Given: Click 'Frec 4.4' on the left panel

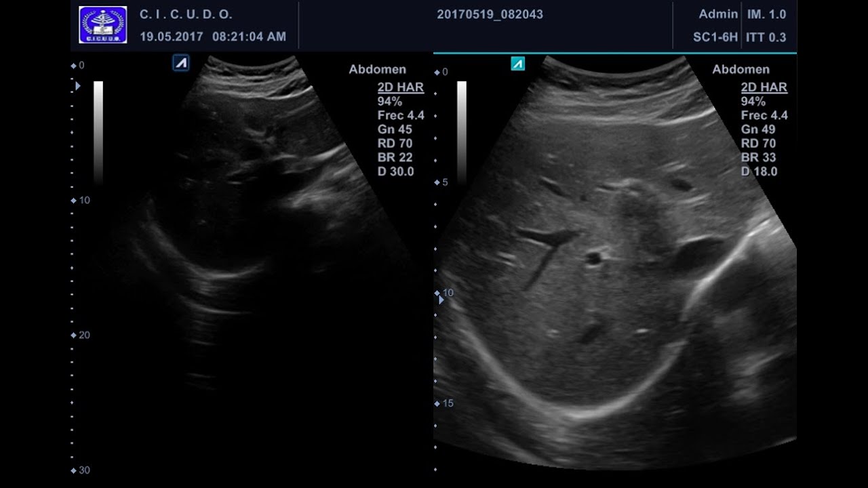Looking at the screenshot, I should [x=401, y=115].
